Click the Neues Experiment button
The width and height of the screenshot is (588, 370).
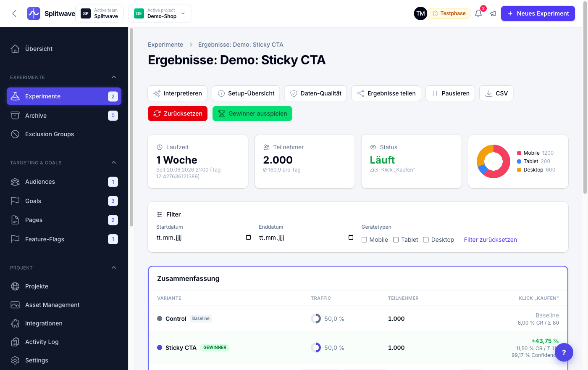coord(538,13)
